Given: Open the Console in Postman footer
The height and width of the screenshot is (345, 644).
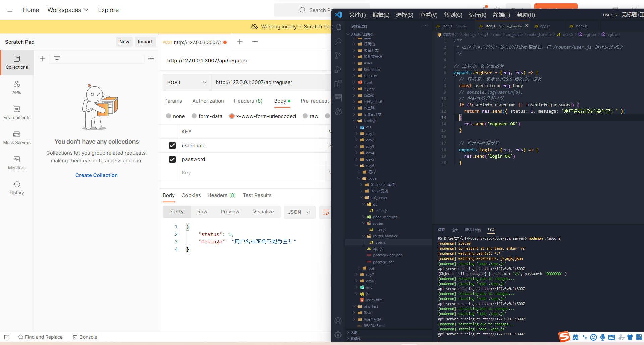Looking at the screenshot, I should click(x=85, y=337).
